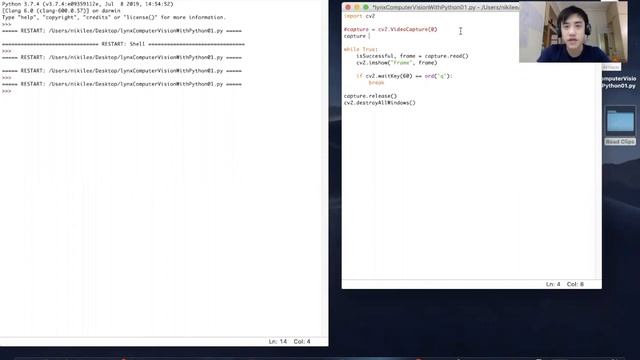This screenshot has height=360, width=640.
Task: Click the 'if cv2.waitKey(60)' line
Action: click(x=404, y=76)
